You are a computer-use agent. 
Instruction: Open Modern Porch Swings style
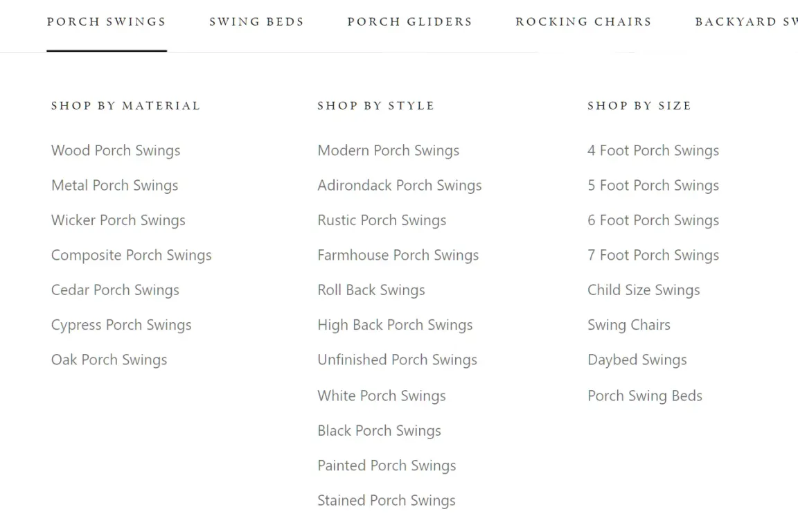(388, 151)
